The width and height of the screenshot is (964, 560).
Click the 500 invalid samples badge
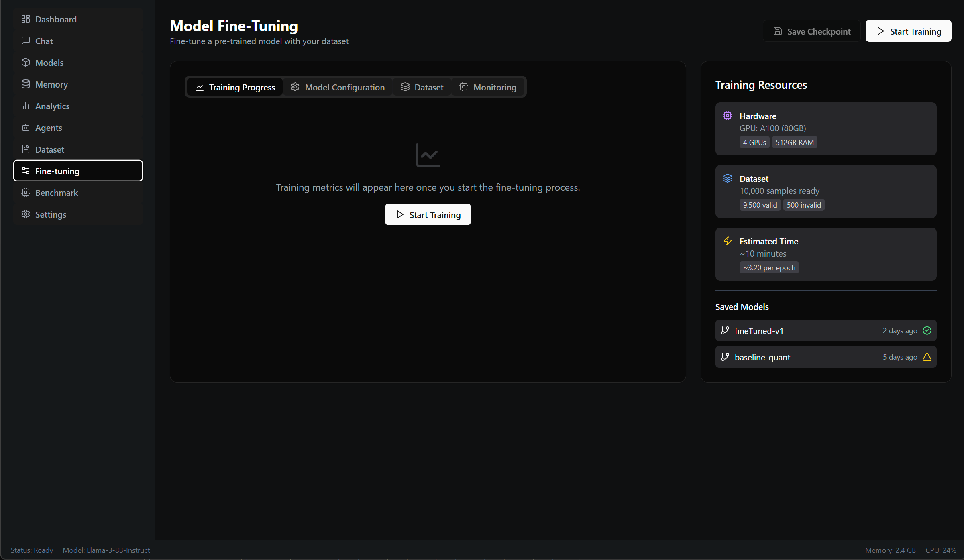point(803,205)
